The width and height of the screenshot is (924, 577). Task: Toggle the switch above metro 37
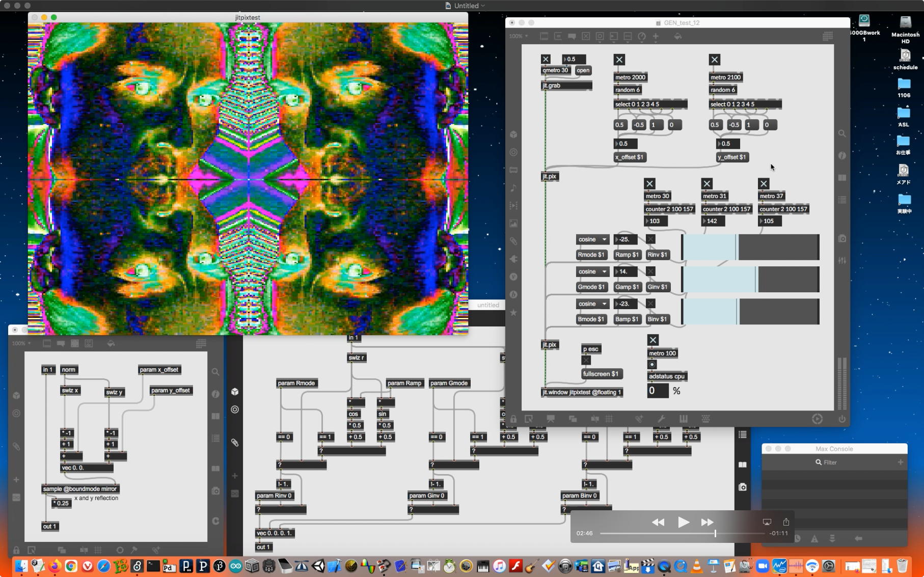764,184
